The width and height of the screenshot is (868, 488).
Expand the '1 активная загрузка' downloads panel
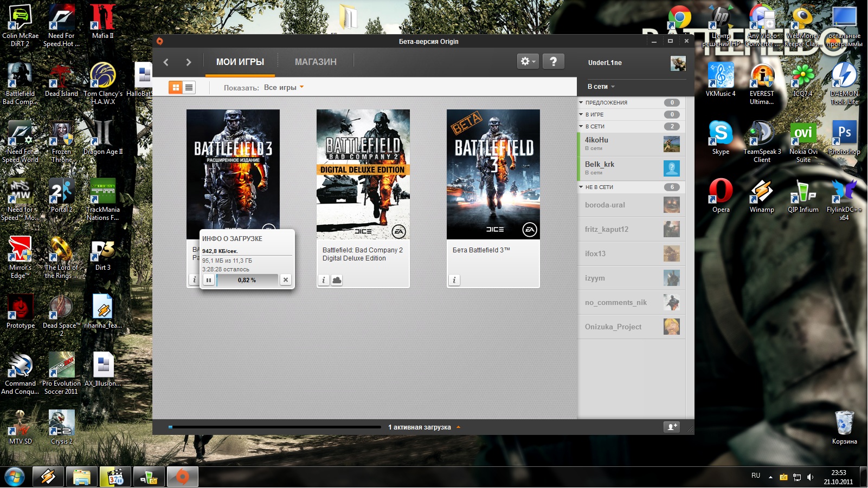click(425, 427)
